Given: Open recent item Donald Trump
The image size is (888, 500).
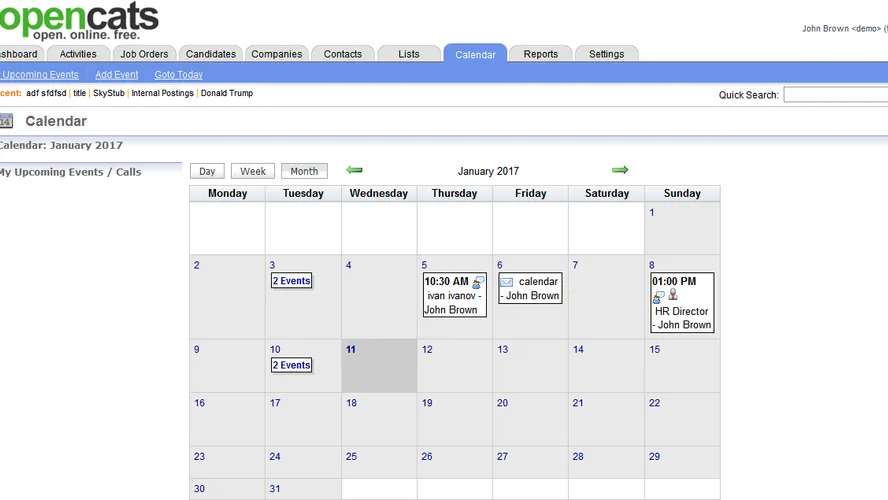Looking at the screenshot, I should tap(226, 93).
